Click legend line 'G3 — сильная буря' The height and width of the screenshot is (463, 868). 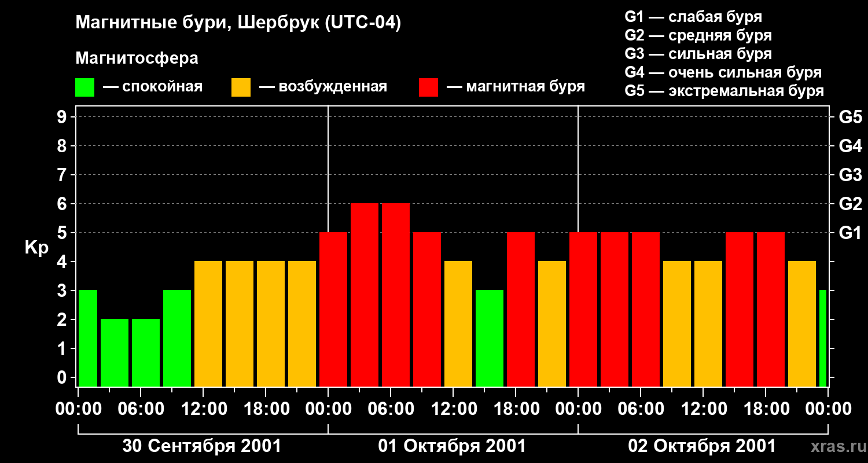pos(698,54)
